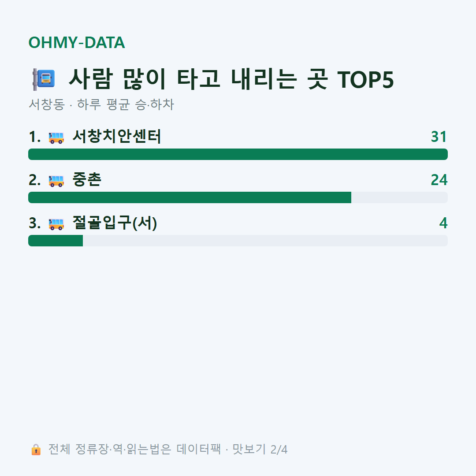The height and width of the screenshot is (476, 476).
Task: Click the bus icon next to 서창치안센터
Action: click(56, 138)
